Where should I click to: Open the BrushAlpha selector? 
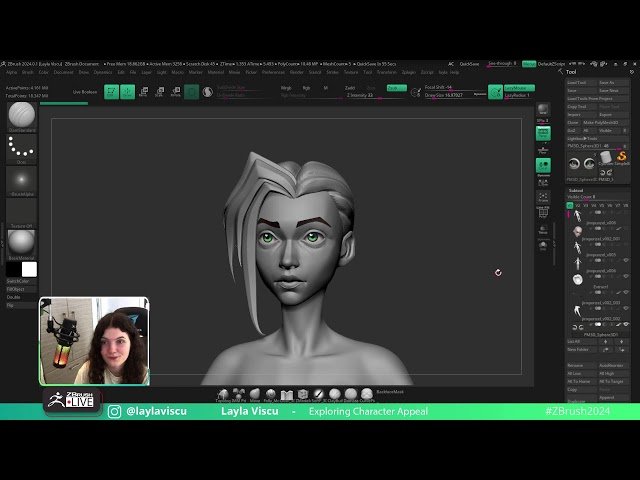22,182
